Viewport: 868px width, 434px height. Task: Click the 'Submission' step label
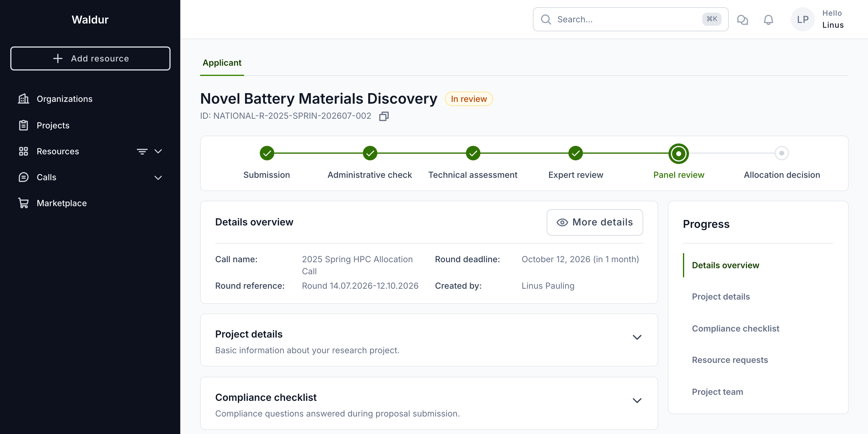[x=266, y=175]
